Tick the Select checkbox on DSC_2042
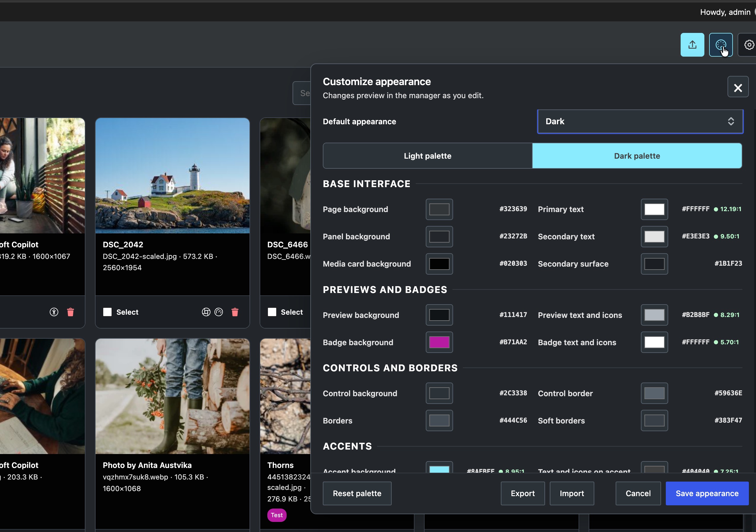The image size is (756, 532). [x=107, y=312]
